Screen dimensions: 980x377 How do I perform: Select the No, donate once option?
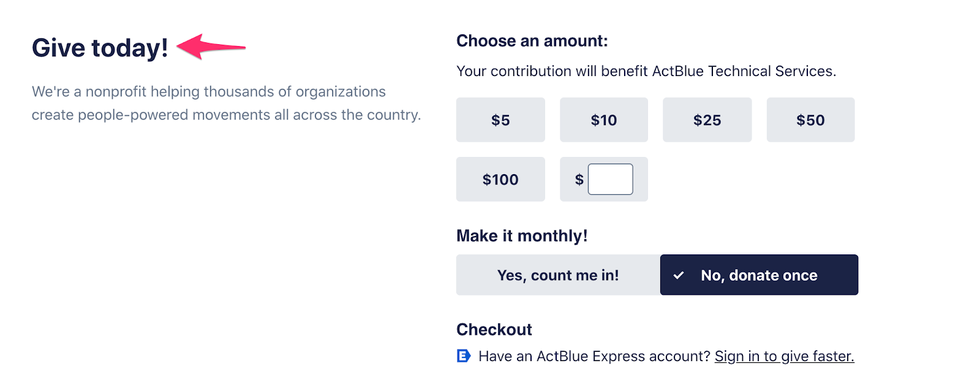pyautogui.click(x=759, y=275)
